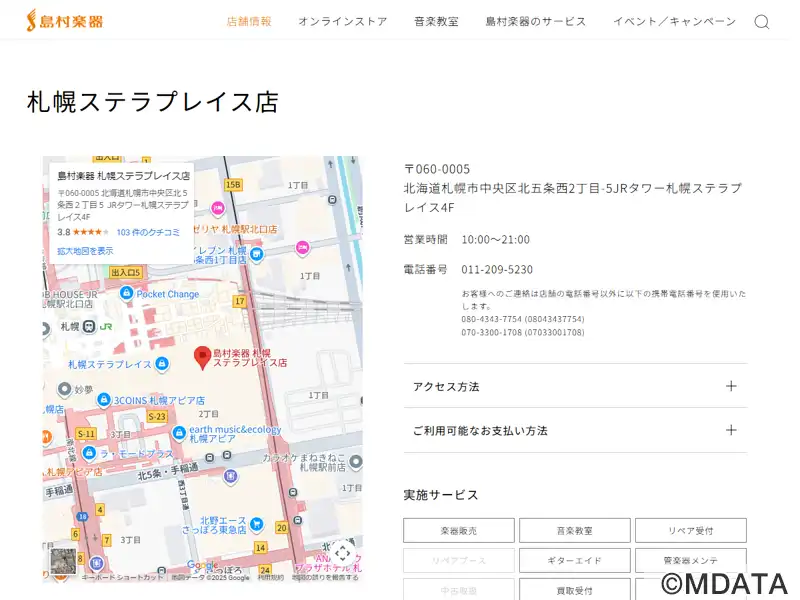
Task: Expand the ご利用可能なお支払い方法 section
Action: 575,430
